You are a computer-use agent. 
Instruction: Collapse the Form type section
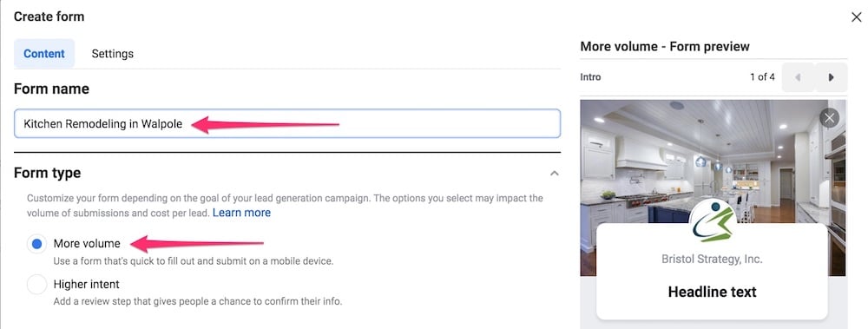(x=554, y=174)
